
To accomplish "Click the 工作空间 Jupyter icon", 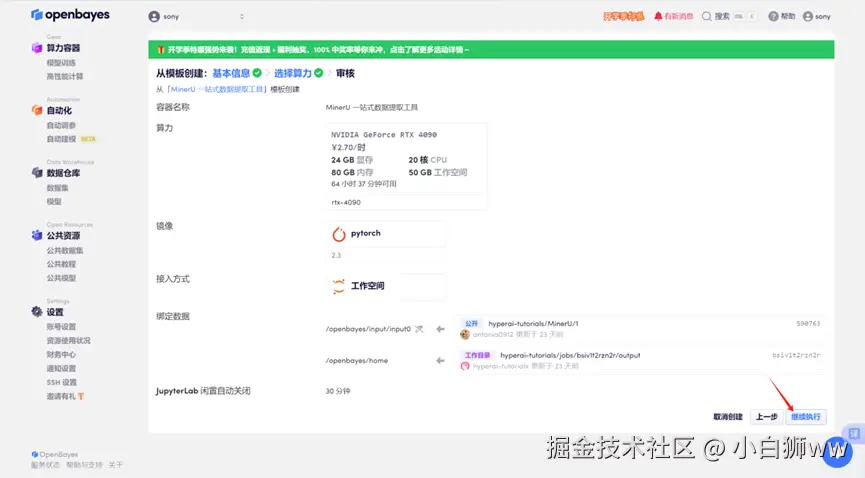I will tap(339, 286).
